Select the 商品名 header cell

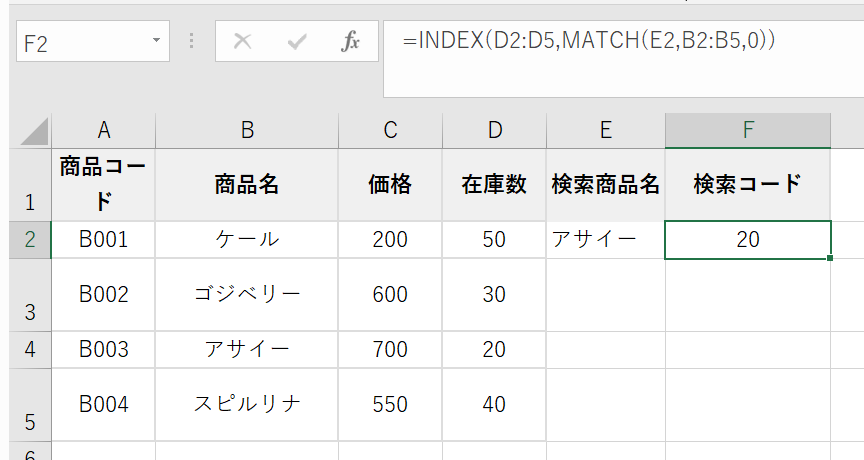coord(246,184)
